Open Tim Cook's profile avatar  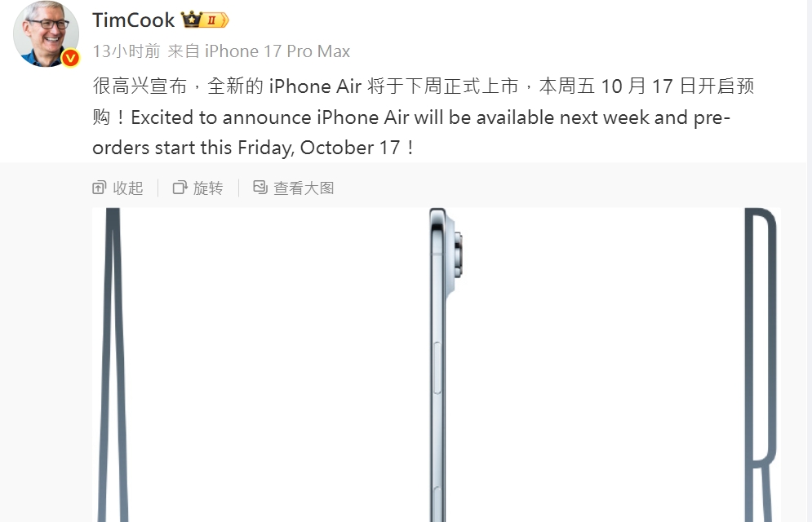tap(46, 33)
